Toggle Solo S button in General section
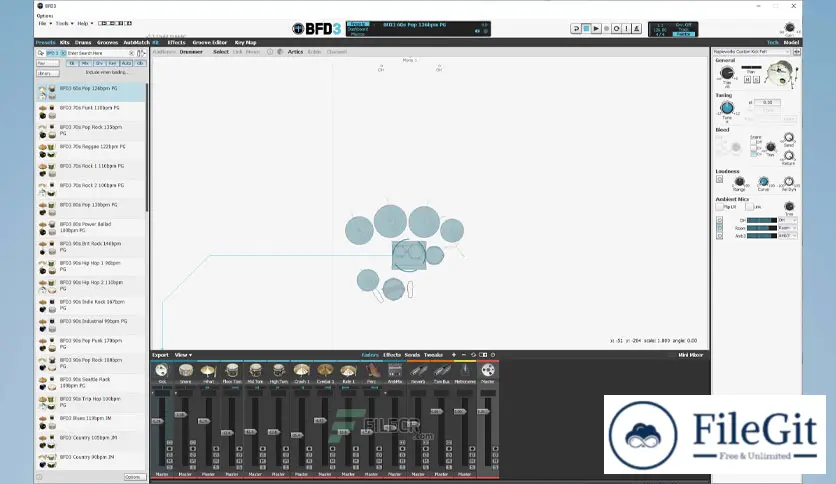 pyautogui.click(x=756, y=79)
